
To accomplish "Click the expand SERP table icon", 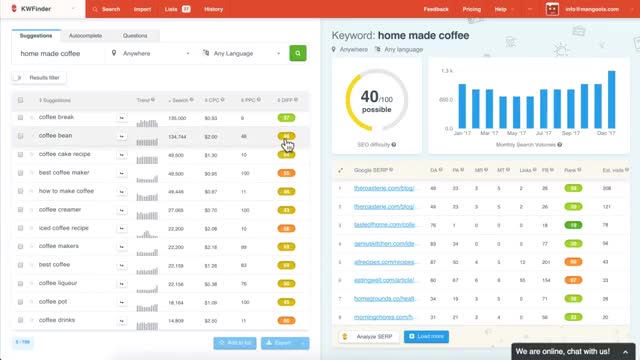I will point(340,170).
